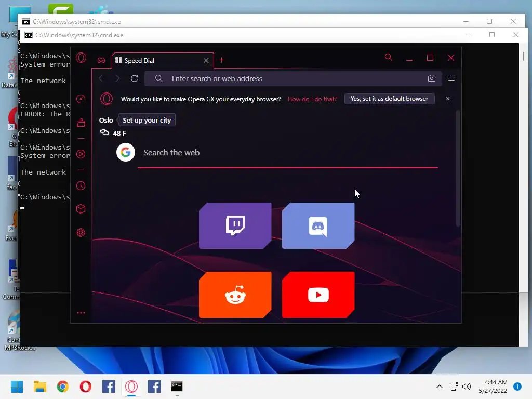The height and width of the screenshot is (399, 532).
Task: Close the Opera GX window
Action: coord(450,58)
